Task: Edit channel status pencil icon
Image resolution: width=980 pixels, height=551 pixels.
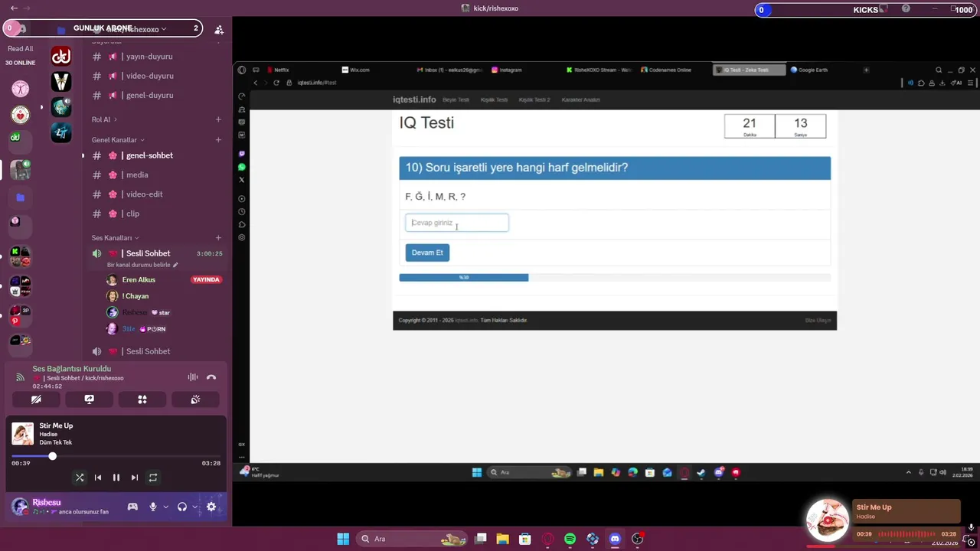Action: tap(175, 265)
